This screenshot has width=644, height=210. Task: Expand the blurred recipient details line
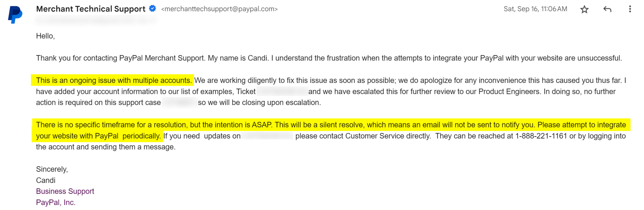(x=96, y=20)
